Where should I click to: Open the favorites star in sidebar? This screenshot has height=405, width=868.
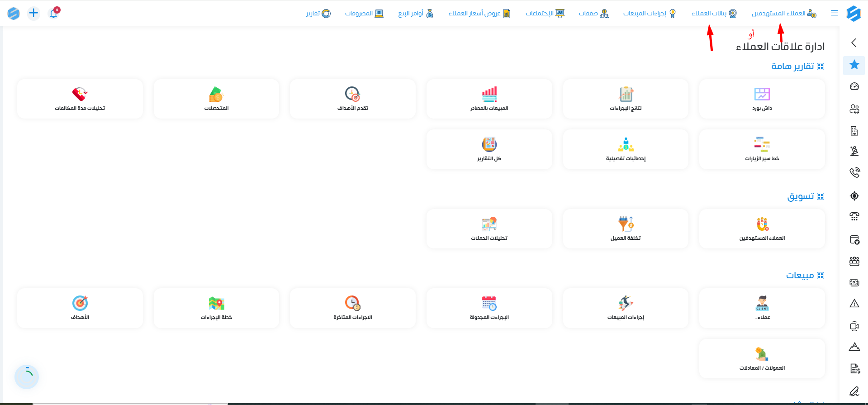pos(854,65)
